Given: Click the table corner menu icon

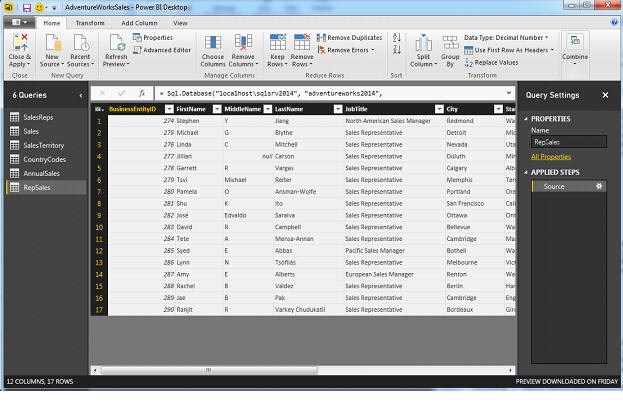Looking at the screenshot, I should [99, 109].
